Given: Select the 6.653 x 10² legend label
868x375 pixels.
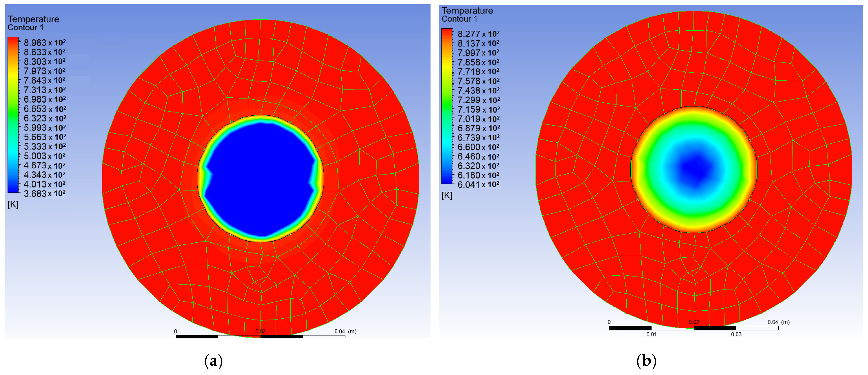Looking at the screenshot, I should (x=45, y=109).
